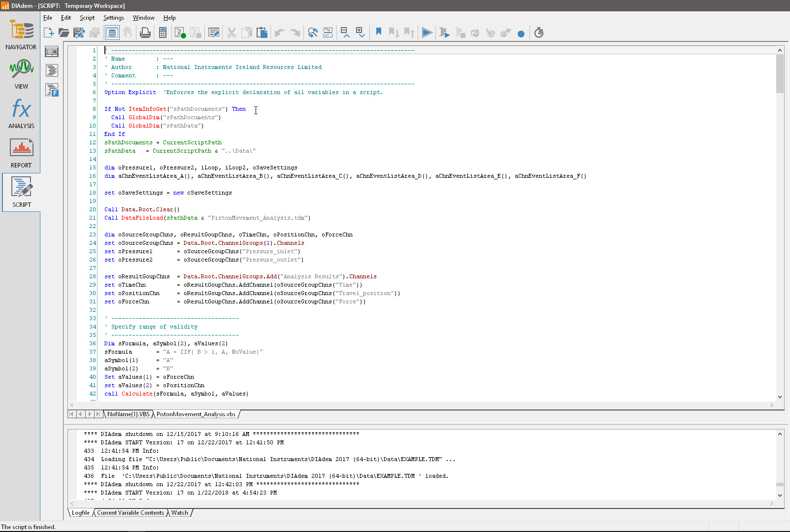Click the calculator icon in toolbar
This screenshot has width=790, height=532.
163,33
